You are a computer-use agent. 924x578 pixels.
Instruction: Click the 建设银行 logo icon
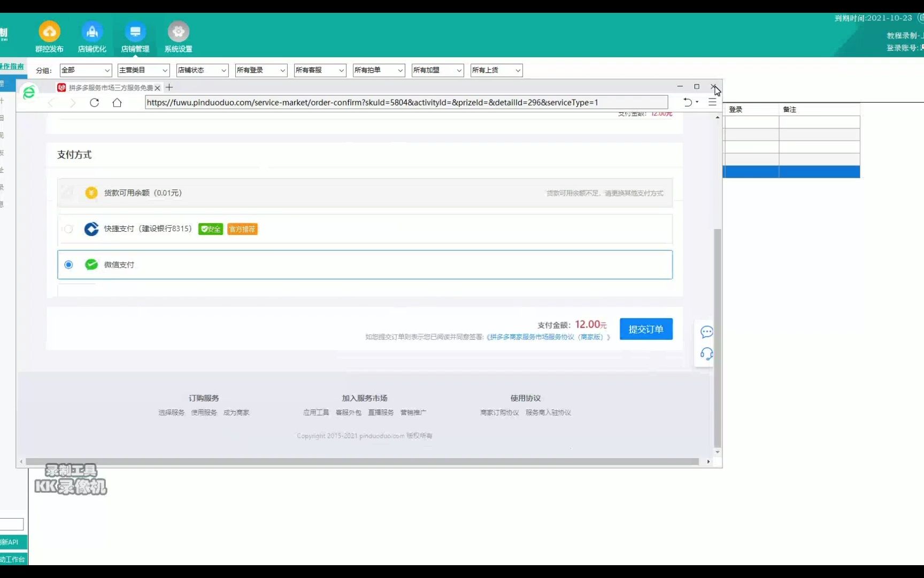tap(91, 229)
